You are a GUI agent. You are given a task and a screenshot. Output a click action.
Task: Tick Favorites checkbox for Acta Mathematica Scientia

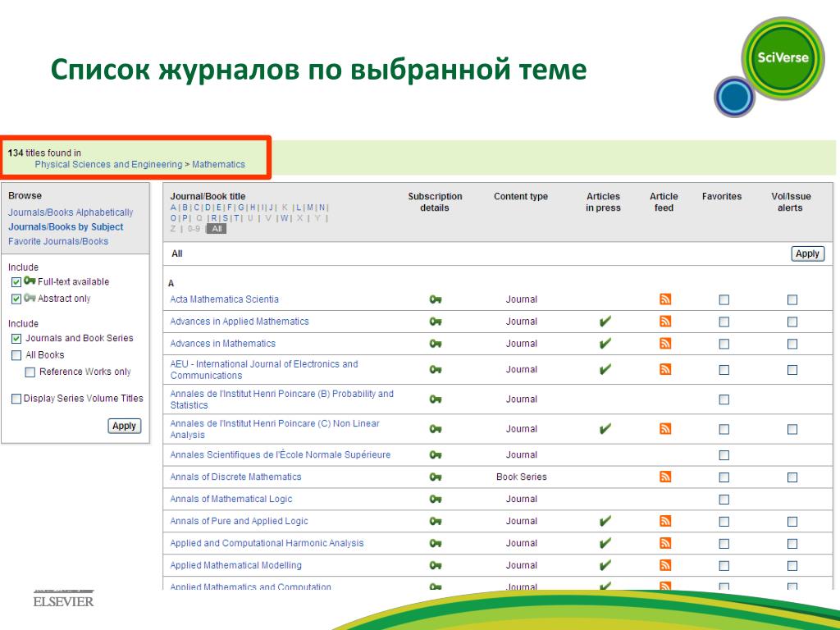(724, 300)
